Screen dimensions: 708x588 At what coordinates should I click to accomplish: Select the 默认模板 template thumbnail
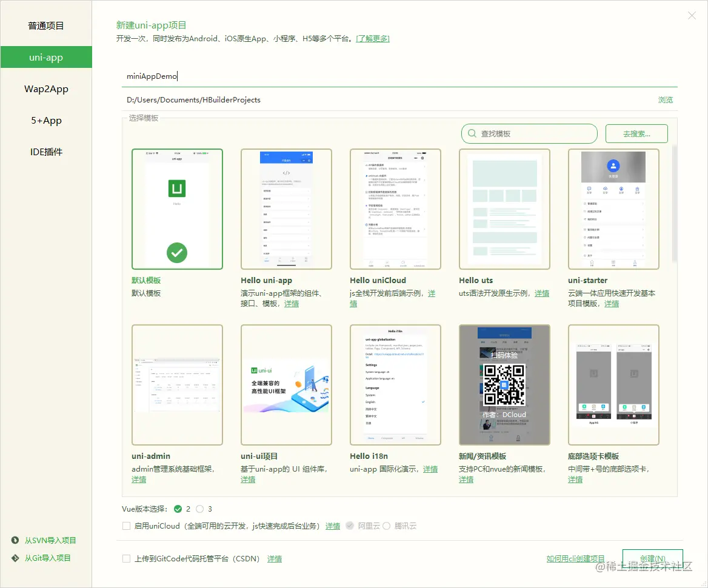pos(177,209)
